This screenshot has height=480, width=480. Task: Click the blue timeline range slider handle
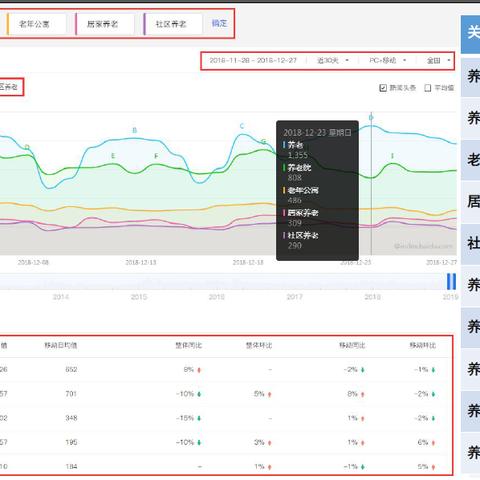(x=451, y=282)
